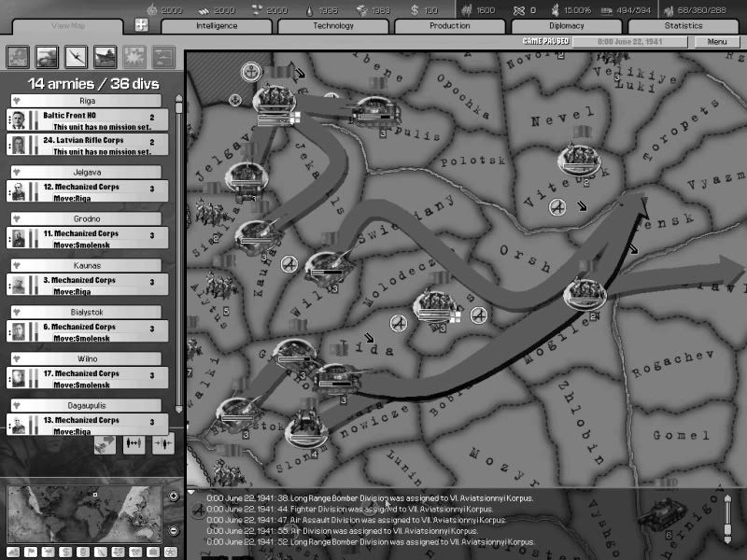This screenshot has height=560, width=747.
Task: Select Baltic Front HQ unit in list
Action: tap(89, 120)
